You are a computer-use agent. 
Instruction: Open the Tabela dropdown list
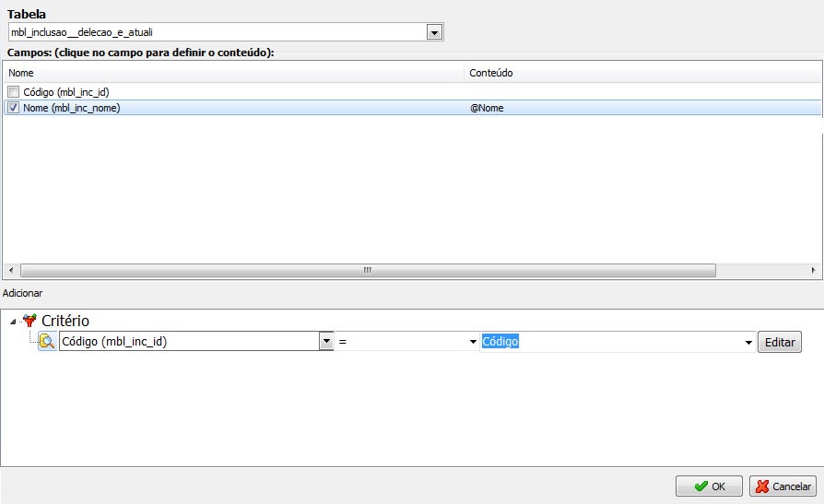pyautogui.click(x=434, y=32)
